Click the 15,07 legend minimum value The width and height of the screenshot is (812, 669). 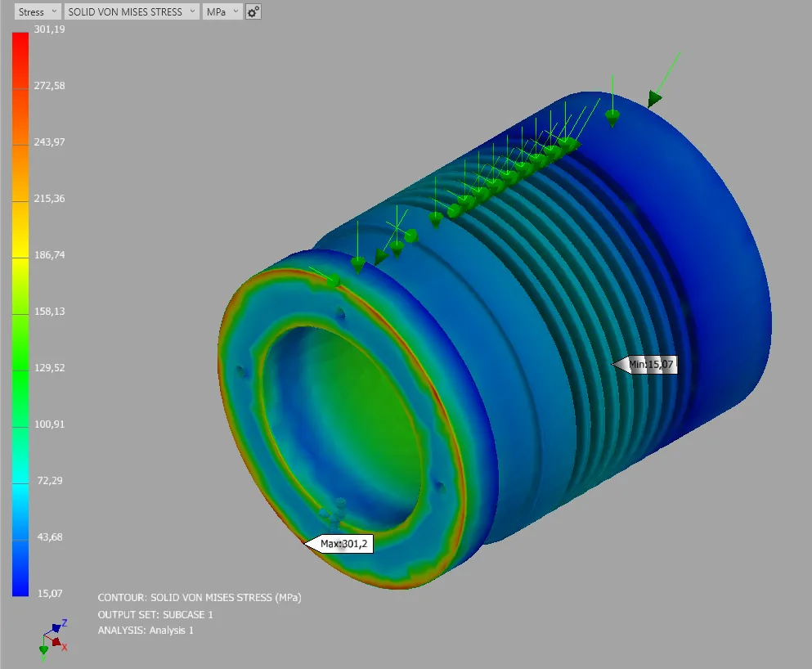[50, 594]
